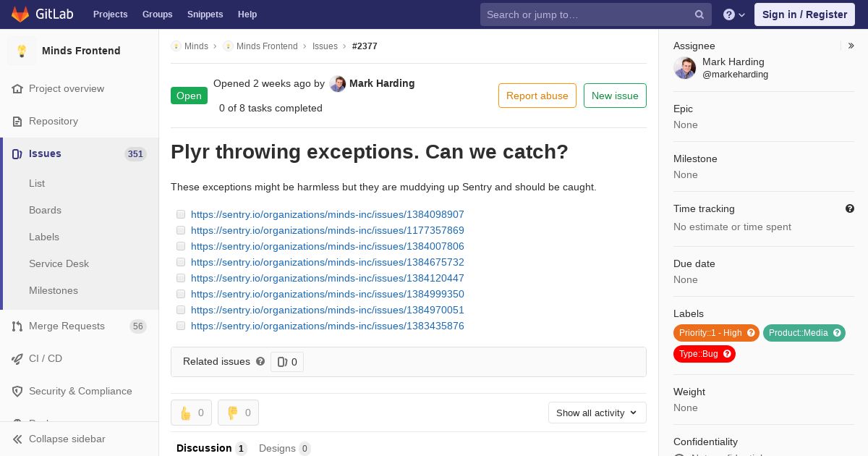Open the sentry link ending 1384098907
Image resolution: width=868 pixels, height=456 pixels.
[328, 214]
